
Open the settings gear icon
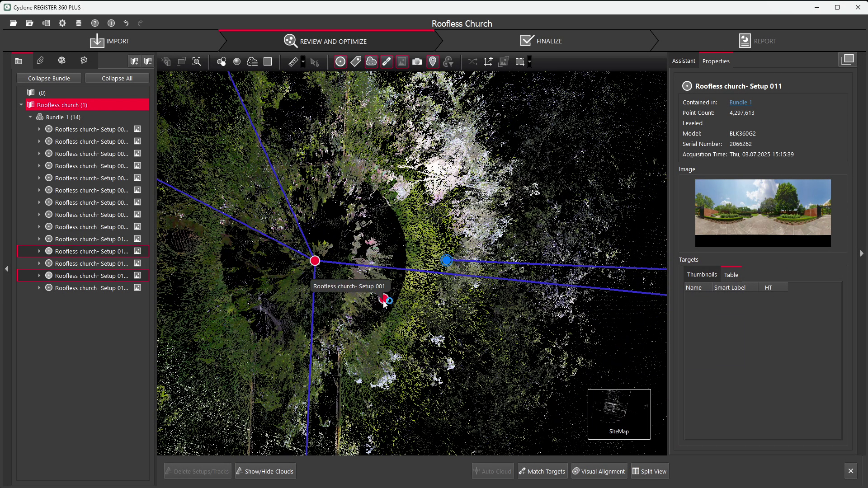[62, 23]
